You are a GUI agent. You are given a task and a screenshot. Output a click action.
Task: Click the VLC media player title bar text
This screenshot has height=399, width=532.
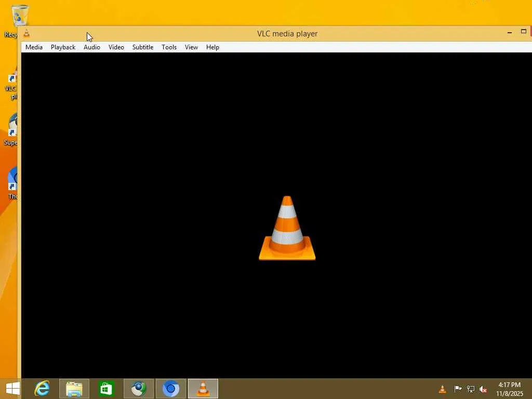[287, 34]
